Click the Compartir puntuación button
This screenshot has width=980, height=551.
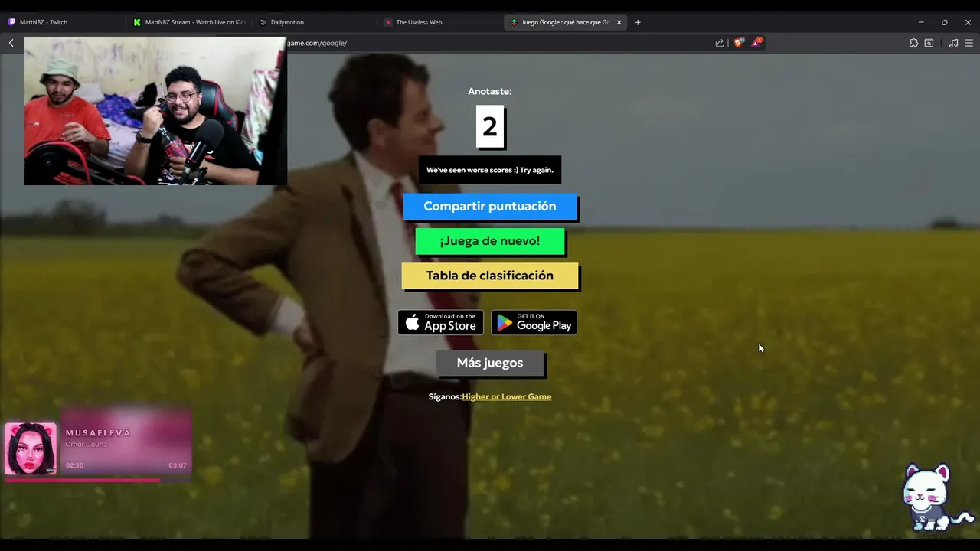tap(489, 207)
